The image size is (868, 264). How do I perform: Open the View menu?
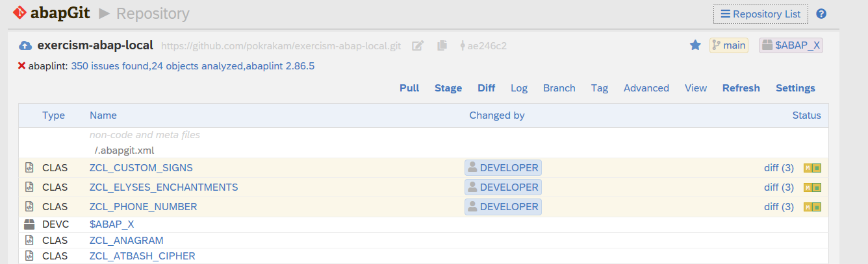tap(696, 88)
